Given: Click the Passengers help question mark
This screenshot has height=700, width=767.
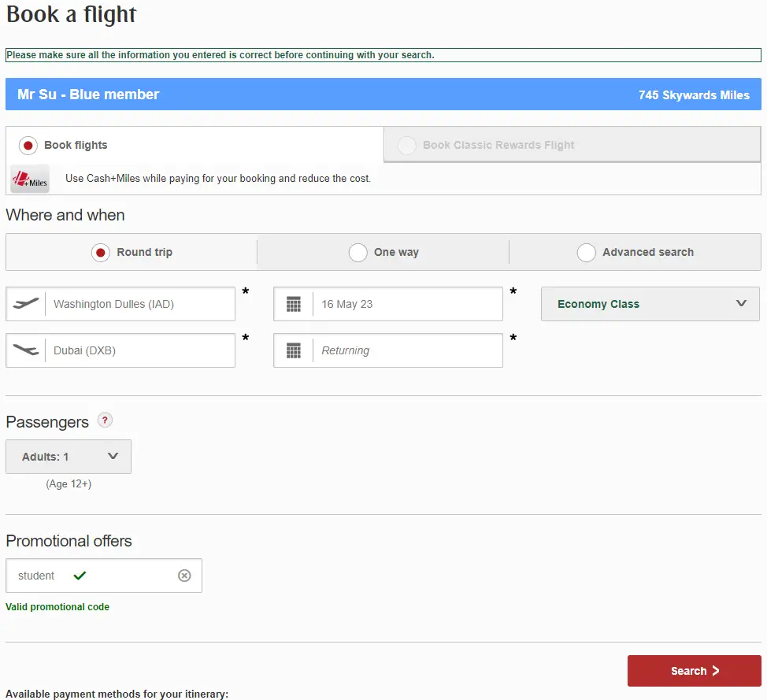Looking at the screenshot, I should coord(105,420).
